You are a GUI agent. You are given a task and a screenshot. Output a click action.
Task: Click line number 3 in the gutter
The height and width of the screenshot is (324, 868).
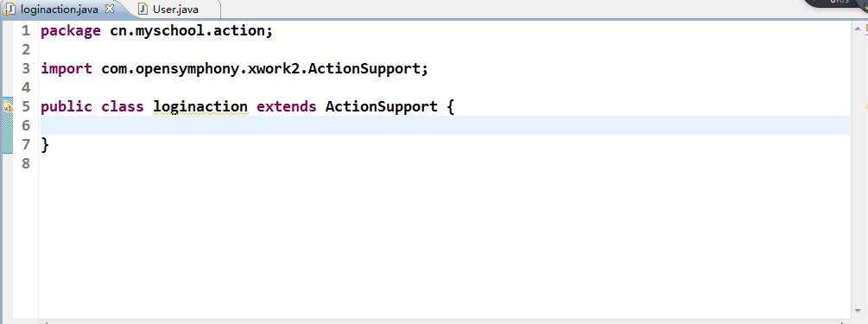(26, 68)
